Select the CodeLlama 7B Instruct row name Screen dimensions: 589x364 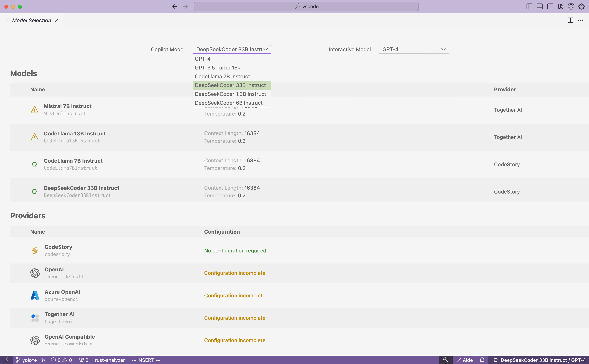(73, 161)
